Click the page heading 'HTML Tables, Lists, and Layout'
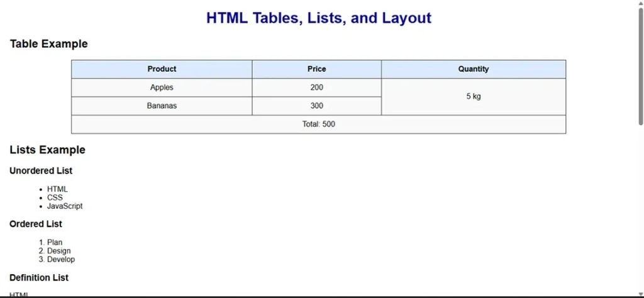 pyautogui.click(x=319, y=18)
